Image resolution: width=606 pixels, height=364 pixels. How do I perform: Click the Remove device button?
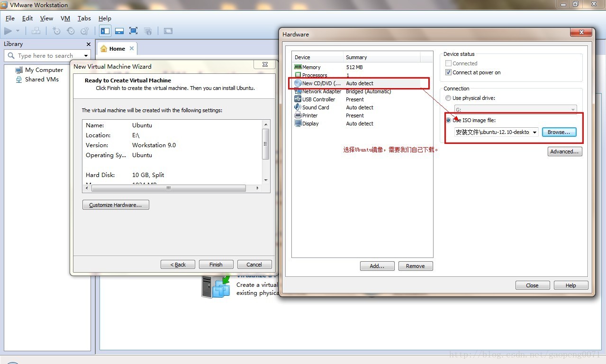(x=416, y=266)
